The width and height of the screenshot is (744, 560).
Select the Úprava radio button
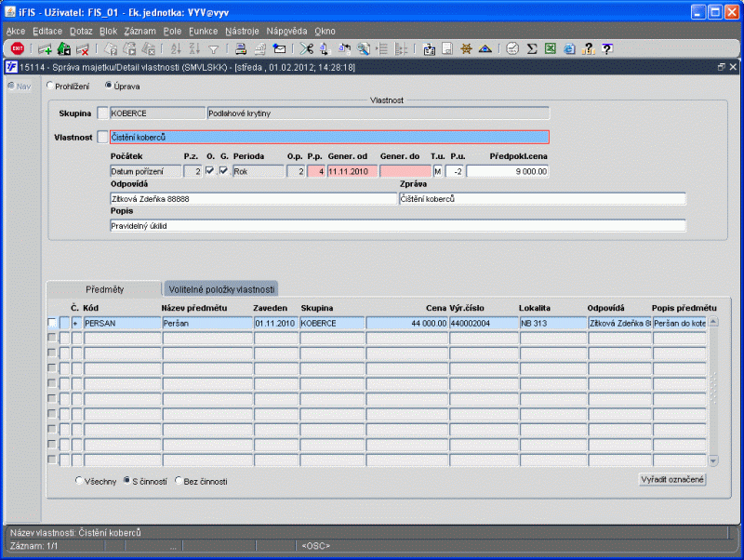click(x=109, y=86)
